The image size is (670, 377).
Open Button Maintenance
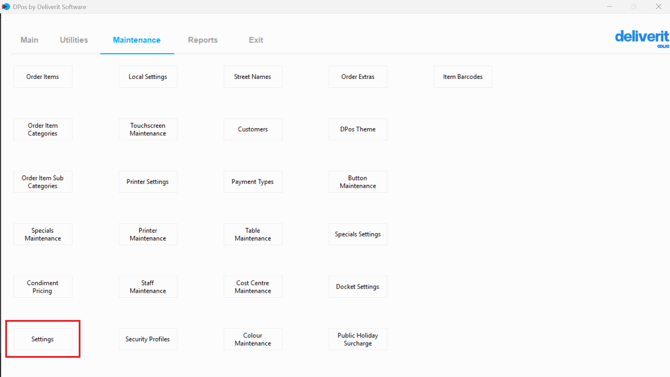click(358, 182)
